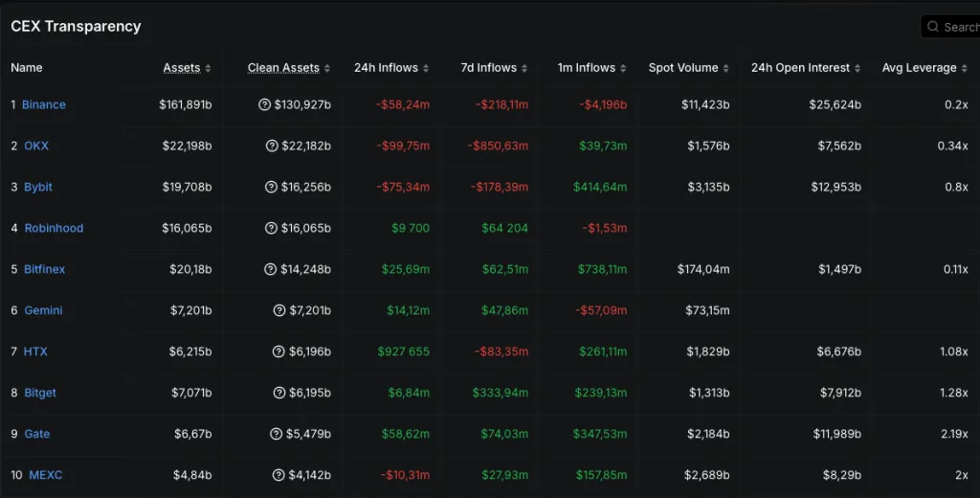Click the info icon beside Bybit's $16,256b

click(272, 187)
